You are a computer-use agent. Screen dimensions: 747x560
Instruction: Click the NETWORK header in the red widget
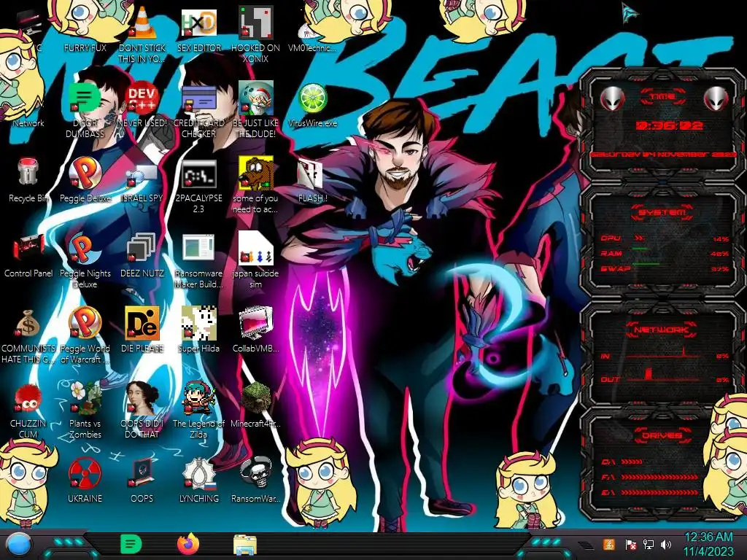662,329
